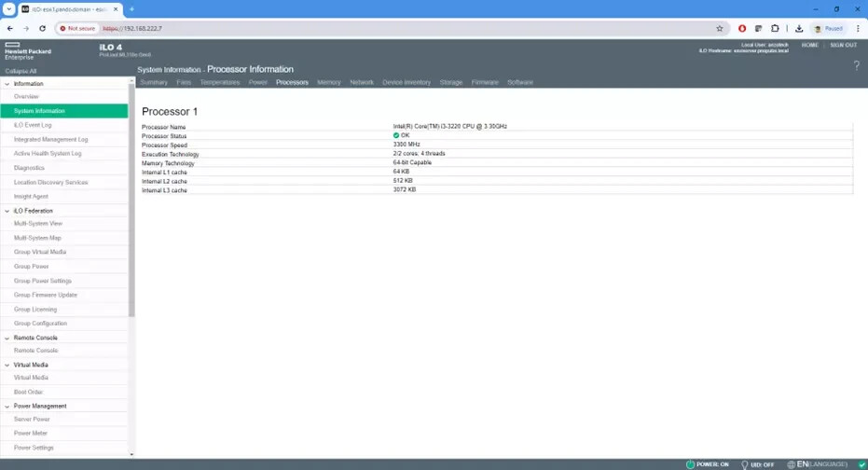Image resolution: width=868 pixels, height=470 pixels.
Task: Open the Device Inventory tab
Action: 406,82
